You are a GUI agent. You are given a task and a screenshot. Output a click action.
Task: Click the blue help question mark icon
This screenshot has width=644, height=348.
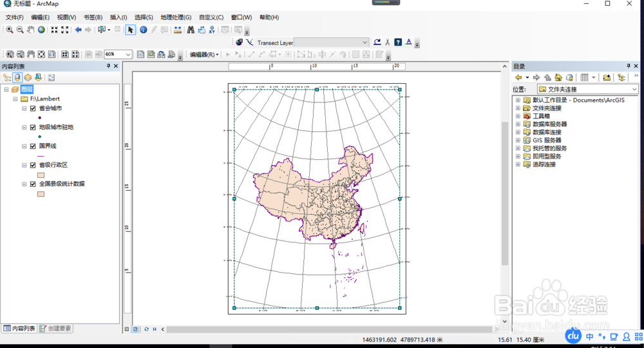tap(398, 42)
